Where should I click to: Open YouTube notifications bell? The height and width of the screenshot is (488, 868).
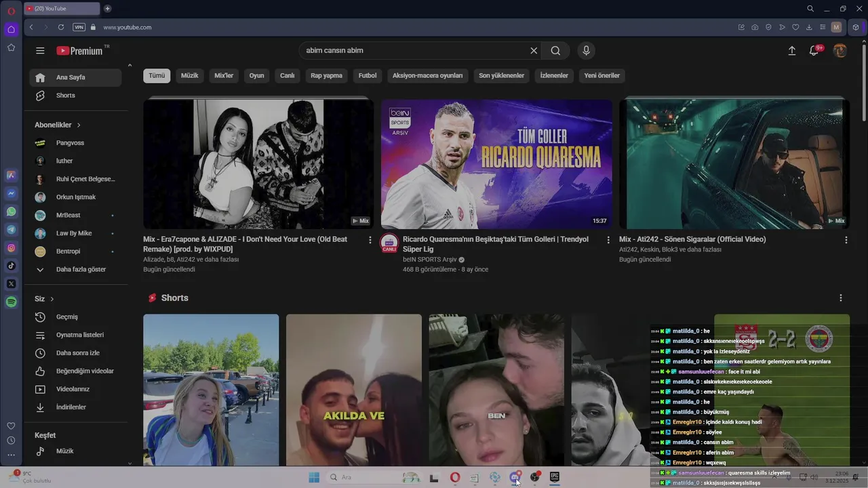coord(814,51)
